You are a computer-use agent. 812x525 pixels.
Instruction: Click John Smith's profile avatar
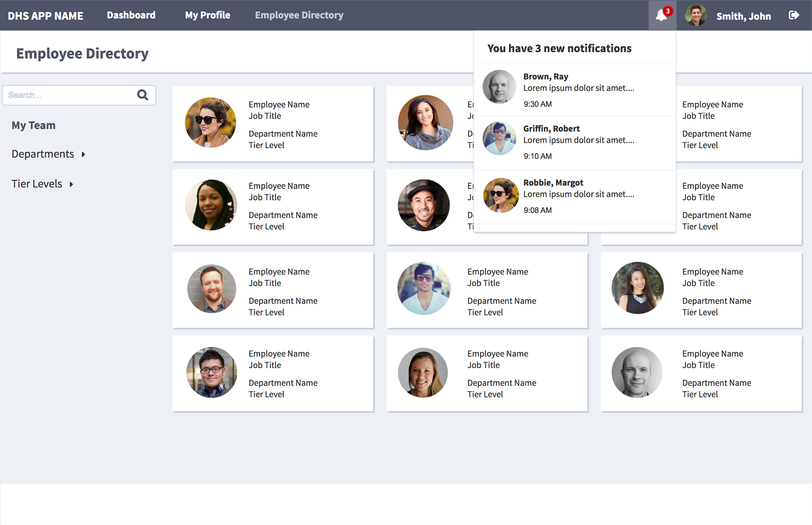coord(696,16)
